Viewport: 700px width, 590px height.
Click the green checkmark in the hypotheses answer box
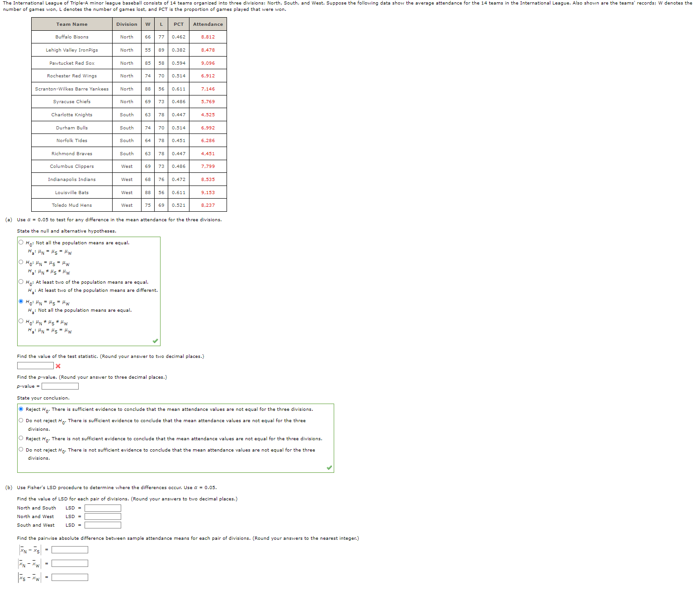(x=155, y=341)
